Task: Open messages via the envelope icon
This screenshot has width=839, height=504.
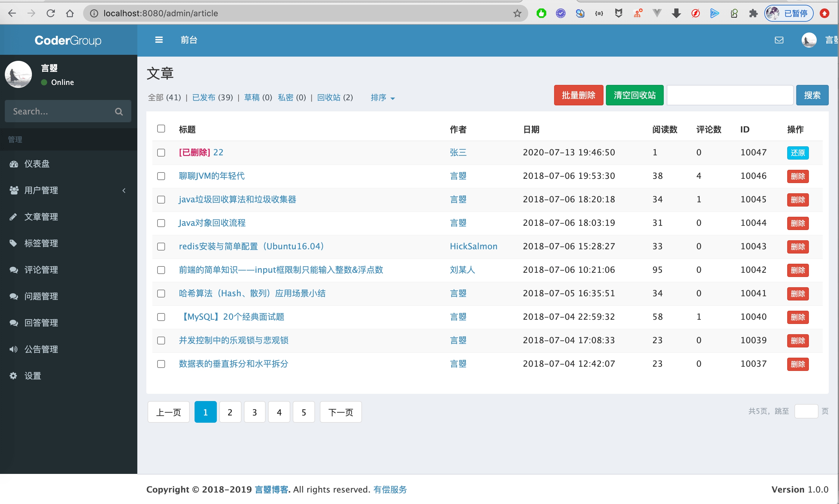Action: [x=779, y=40]
